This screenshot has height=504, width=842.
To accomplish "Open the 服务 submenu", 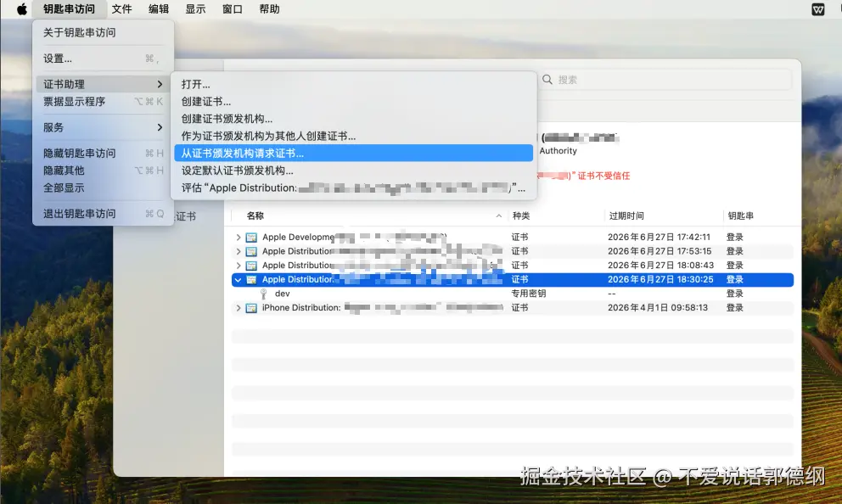I will tap(103, 127).
